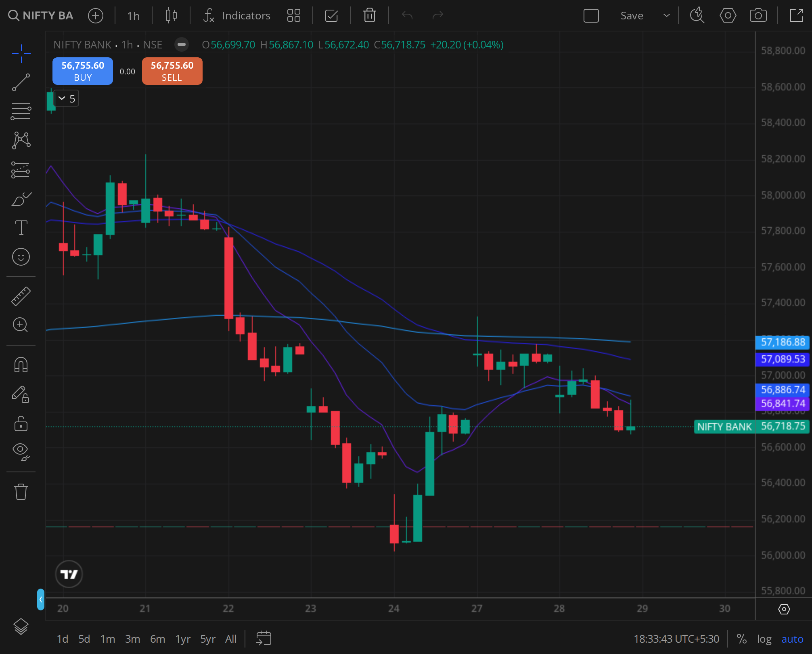The width and height of the screenshot is (812, 654).
Task: Enter fullscreen mode icon
Action: coord(796,16)
